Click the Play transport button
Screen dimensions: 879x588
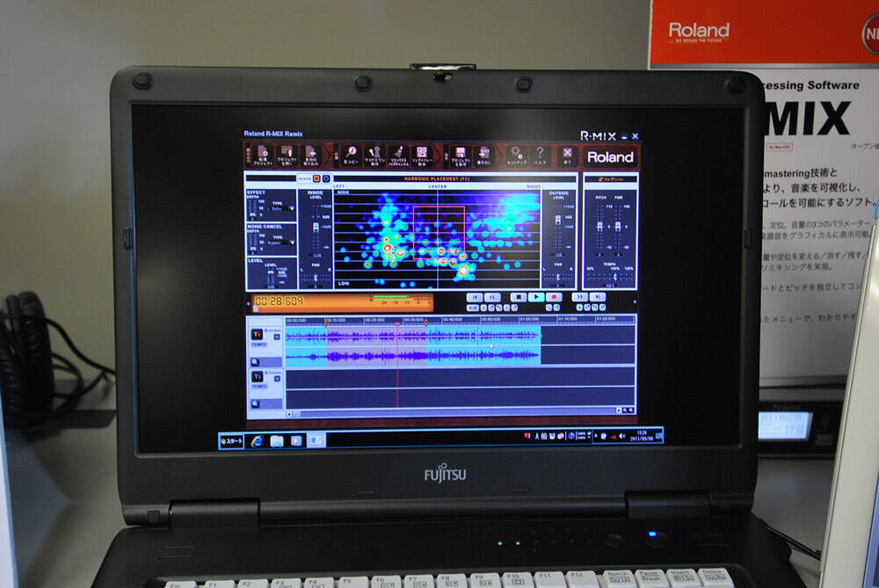point(536,297)
